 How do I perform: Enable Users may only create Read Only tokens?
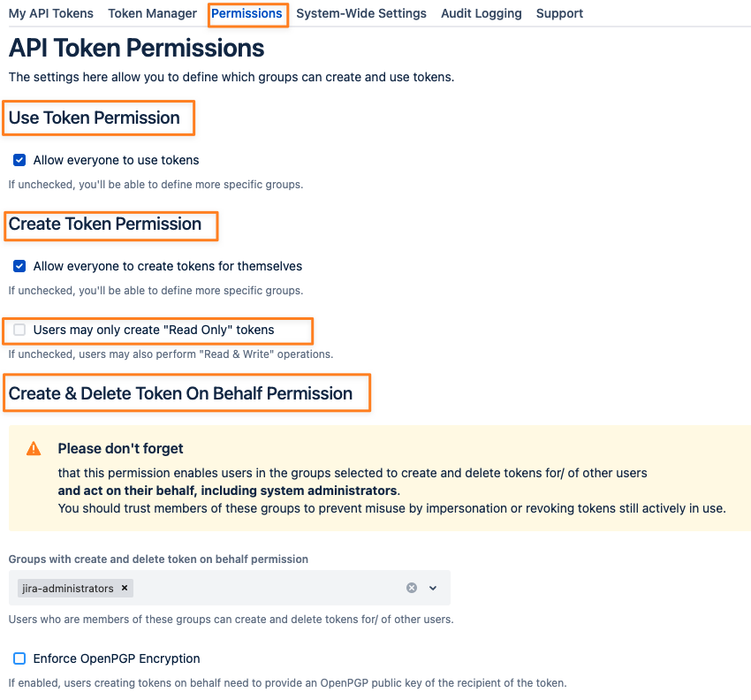coord(19,330)
